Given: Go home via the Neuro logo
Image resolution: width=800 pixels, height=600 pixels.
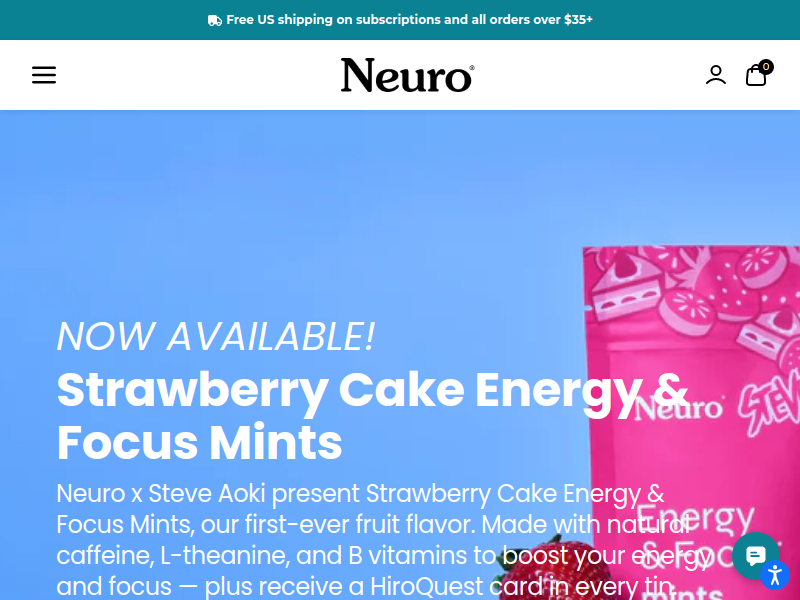Looking at the screenshot, I should tap(407, 75).
